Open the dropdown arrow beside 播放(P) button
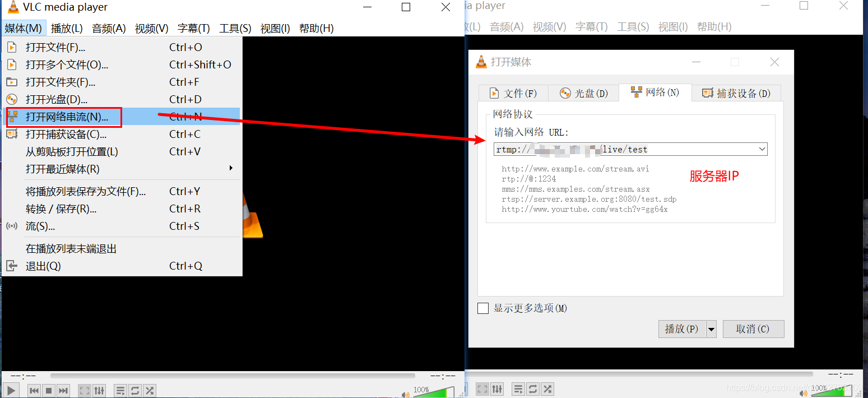This screenshot has height=398, width=868. (x=711, y=329)
